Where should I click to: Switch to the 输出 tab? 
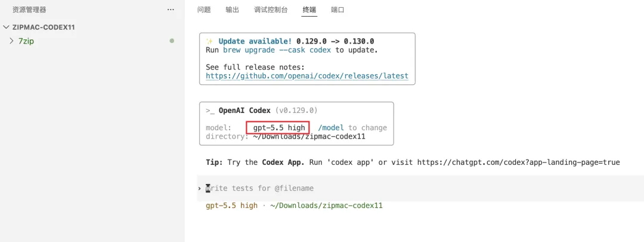point(233,10)
